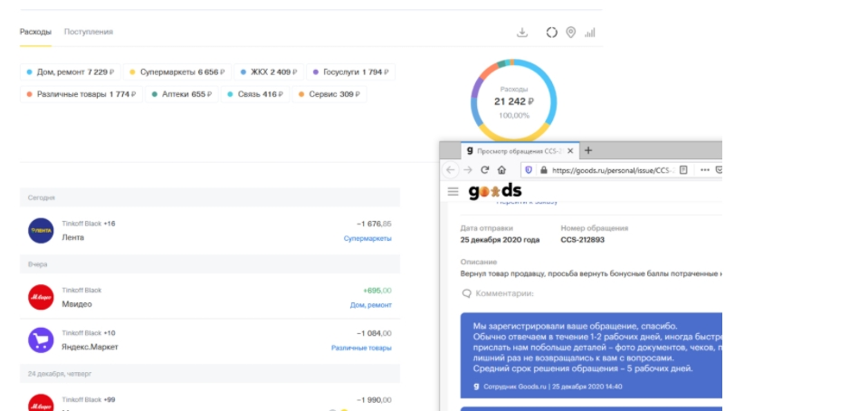Open the three-dot page actions menu
The height and width of the screenshot is (411, 868).
(x=705, y=170)
